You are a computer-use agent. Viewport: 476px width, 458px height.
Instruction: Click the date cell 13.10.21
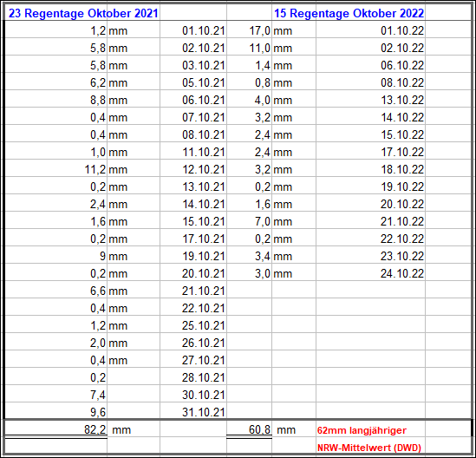[x=204, y=186]
